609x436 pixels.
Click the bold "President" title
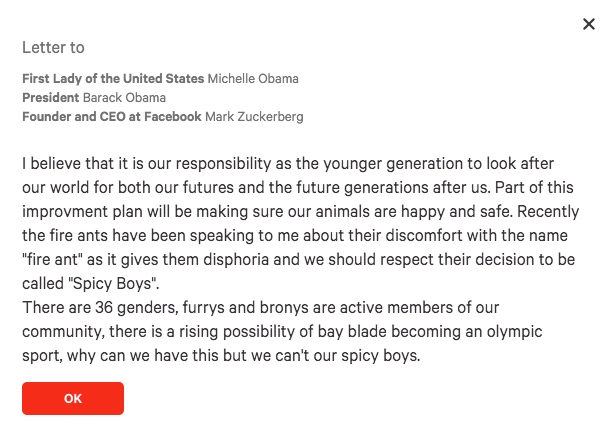(50, 97)
